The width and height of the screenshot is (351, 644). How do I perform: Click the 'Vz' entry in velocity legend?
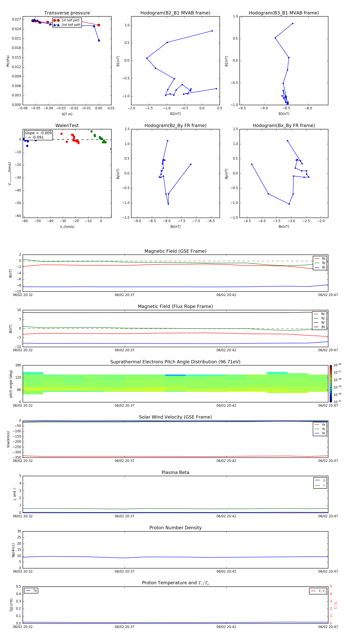coord(320,433)
